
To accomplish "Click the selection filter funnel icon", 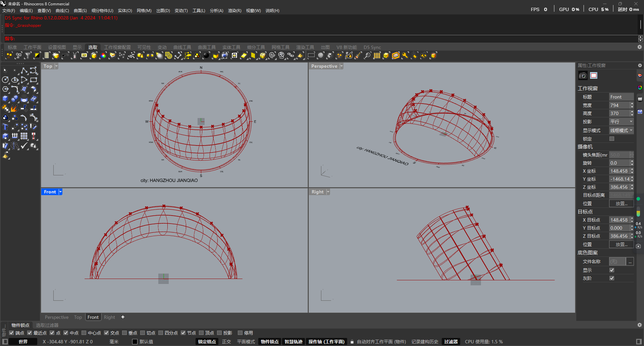I will 28,55.
